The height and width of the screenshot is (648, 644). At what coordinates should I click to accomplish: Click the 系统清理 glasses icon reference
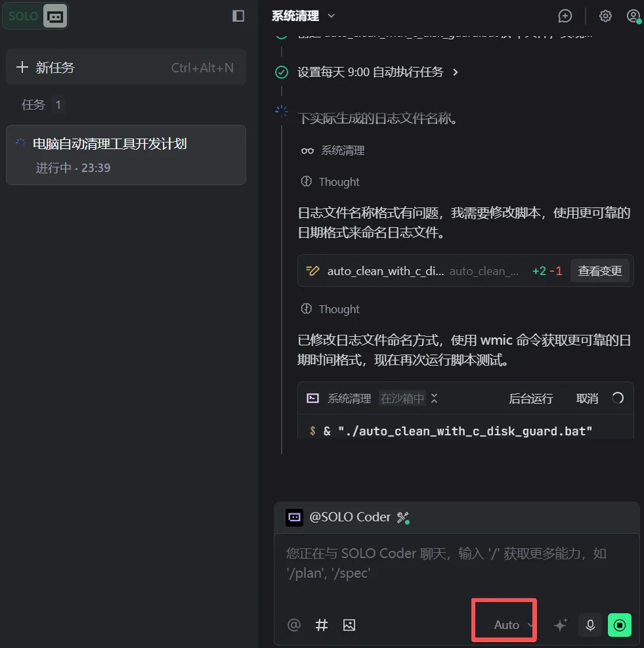(307, 151)
